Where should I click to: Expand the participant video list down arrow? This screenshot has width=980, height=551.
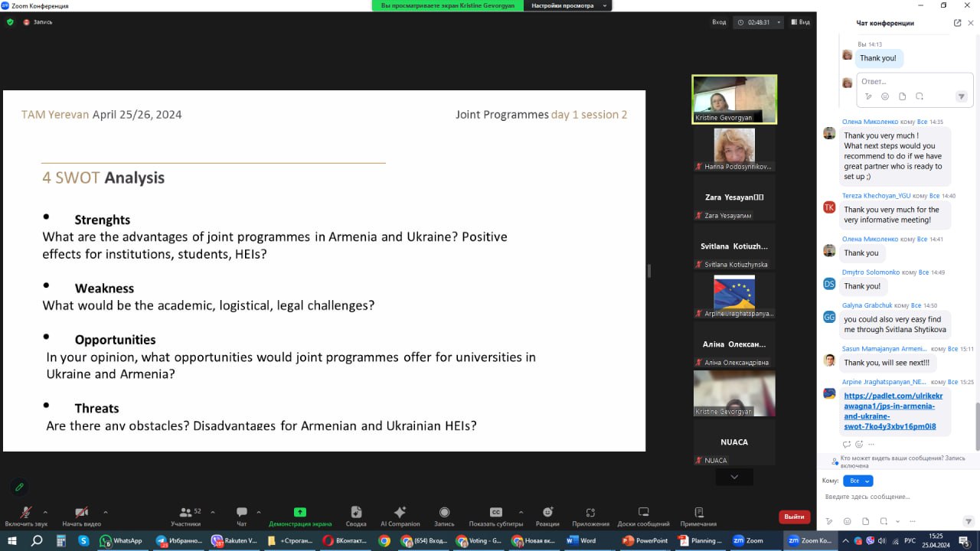click(x=734, y=477)
